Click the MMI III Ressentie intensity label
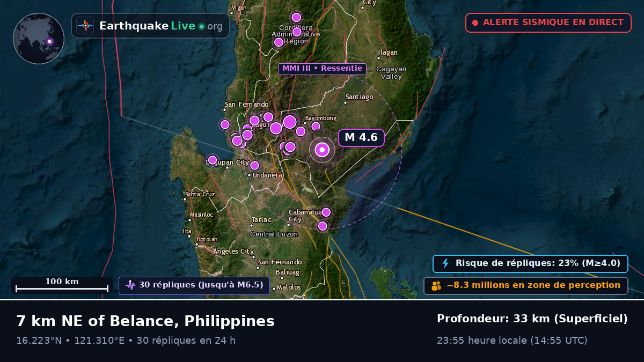Screen dimensions: 644x362 point(322,69)
